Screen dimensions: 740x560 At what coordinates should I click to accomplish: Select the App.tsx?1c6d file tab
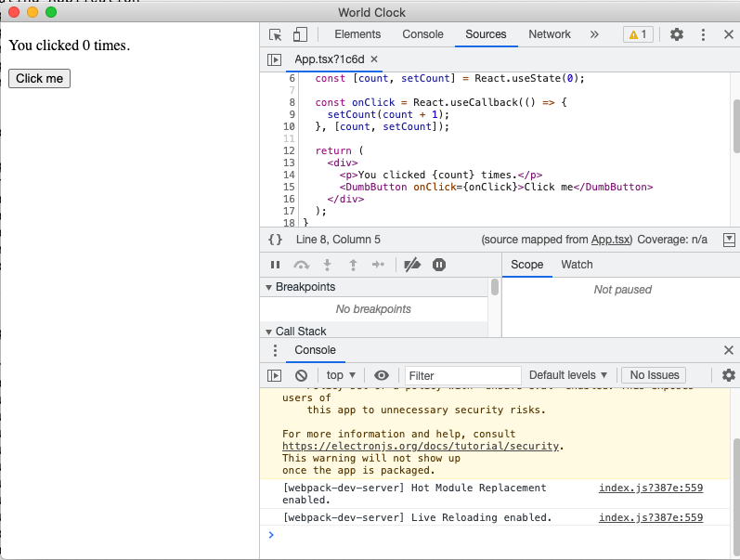point(329,59)
